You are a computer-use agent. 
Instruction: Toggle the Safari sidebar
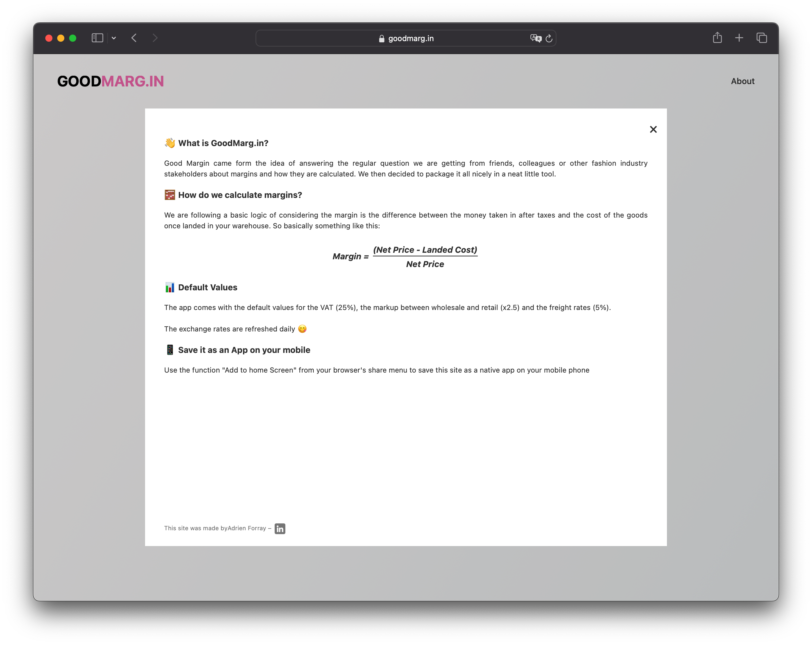[x=97, y=38]
